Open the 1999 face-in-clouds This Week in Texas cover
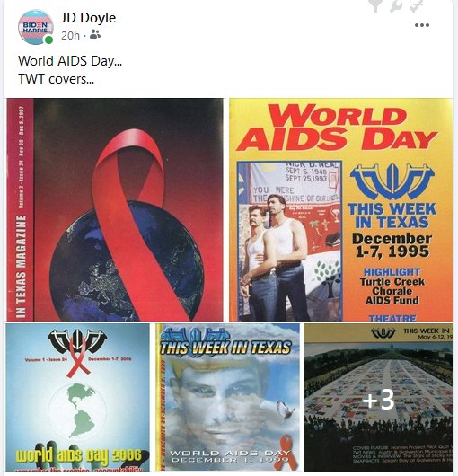458x476 pixels. click(227, 397)
